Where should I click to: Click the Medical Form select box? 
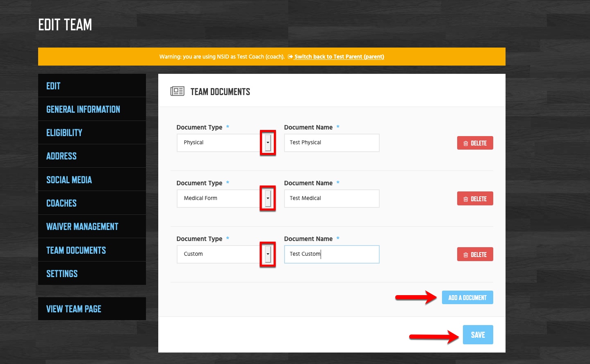224,198
